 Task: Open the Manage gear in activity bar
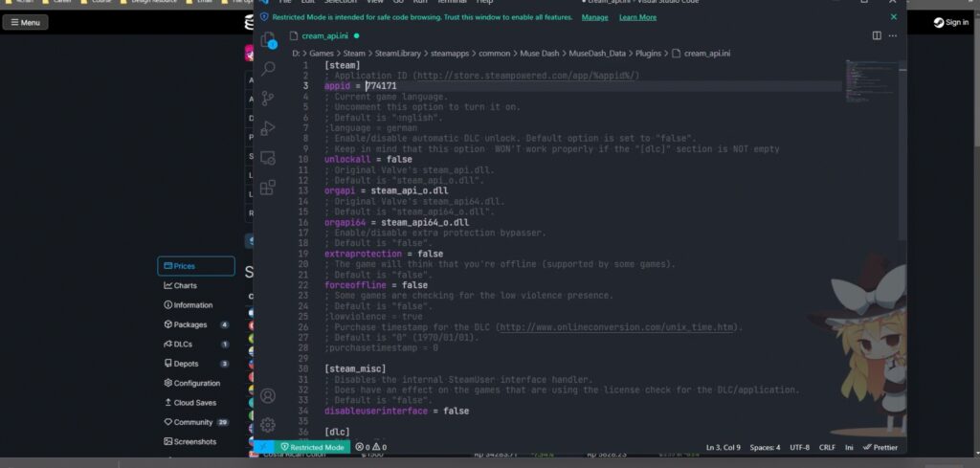pyautogui.click(x=268, y=425)
